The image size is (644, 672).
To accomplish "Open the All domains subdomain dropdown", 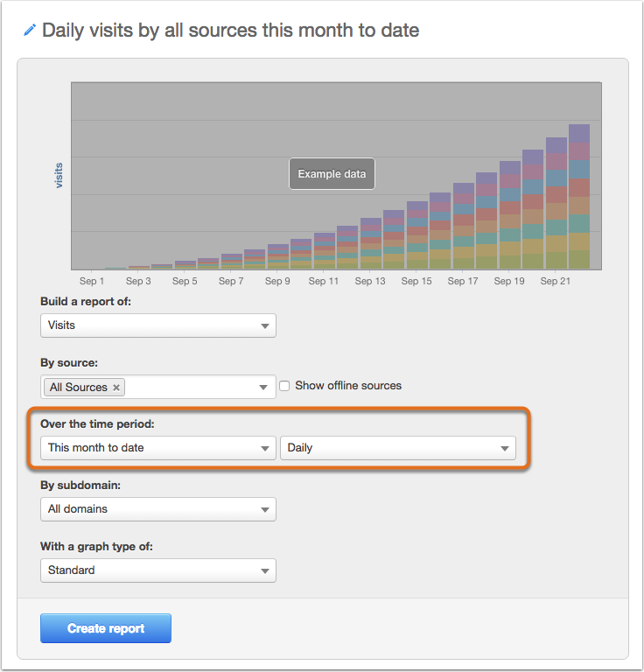I will tap(158, 509).
